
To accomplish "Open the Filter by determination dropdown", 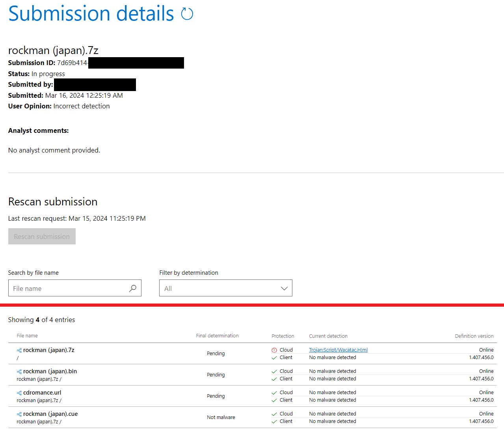I will pos(225,288).
